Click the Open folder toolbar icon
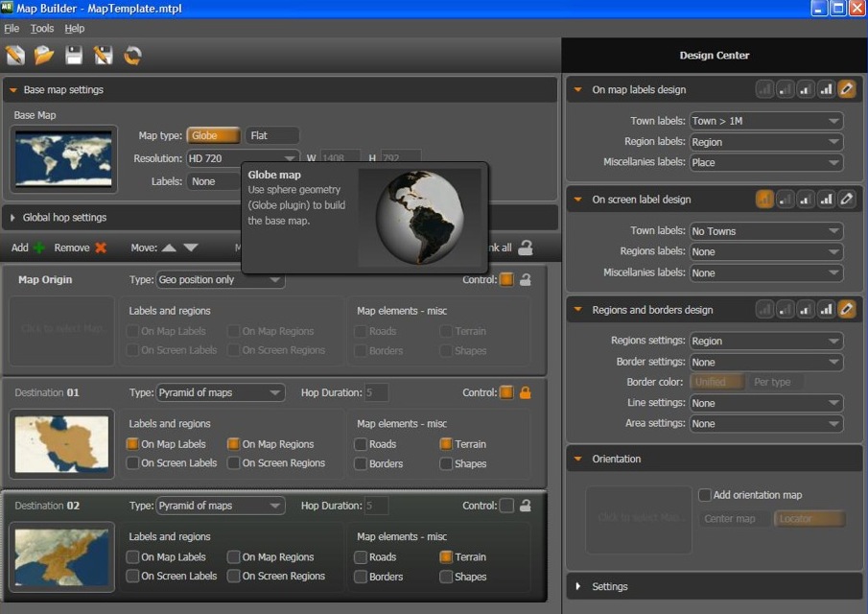This screenshot has width=868, height=614. 44,56
